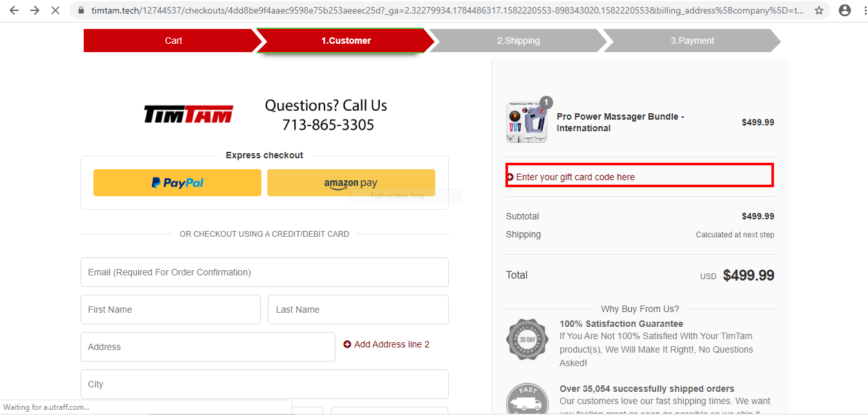Screen dimensions: 868x415
Task: Click the Questions? Call Us heading
Action: [x=326, y=106]
